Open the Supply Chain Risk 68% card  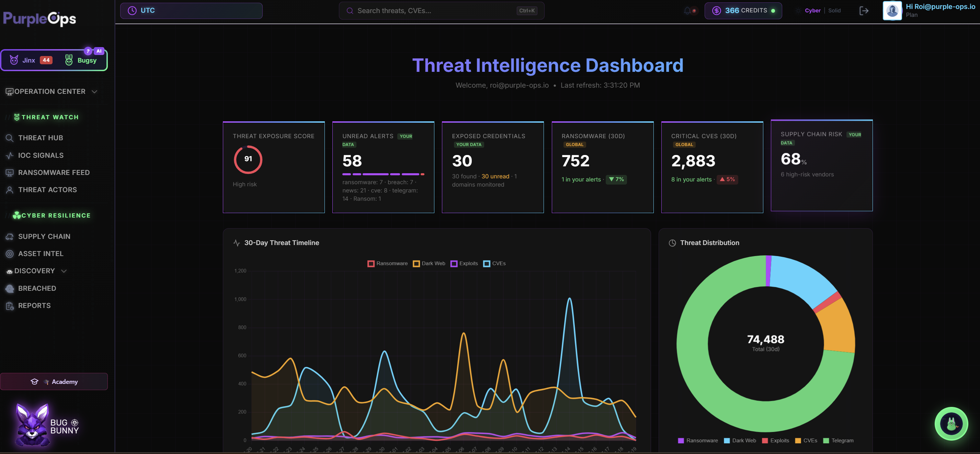[x=821, y=165]
